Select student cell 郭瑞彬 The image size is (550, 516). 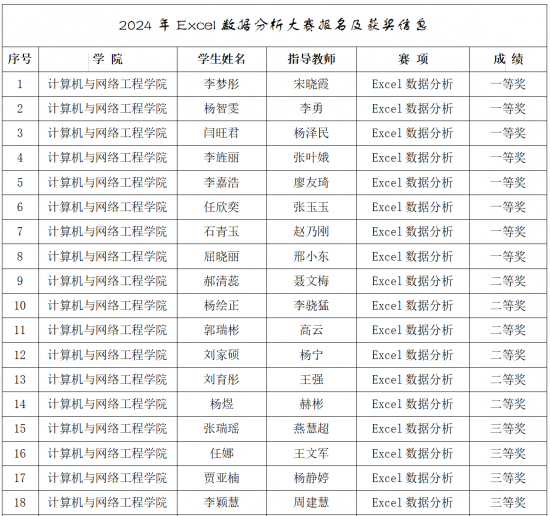[x=222, y=330]
